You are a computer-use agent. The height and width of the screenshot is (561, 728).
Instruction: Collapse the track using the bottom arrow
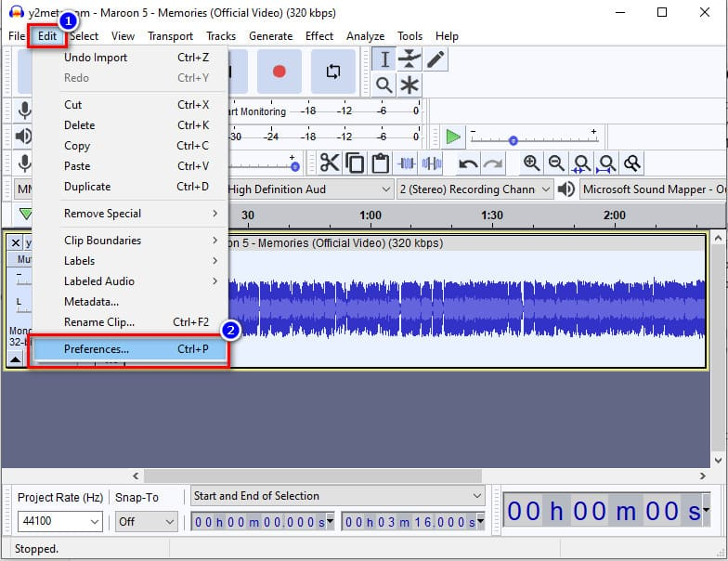[16, 359]
